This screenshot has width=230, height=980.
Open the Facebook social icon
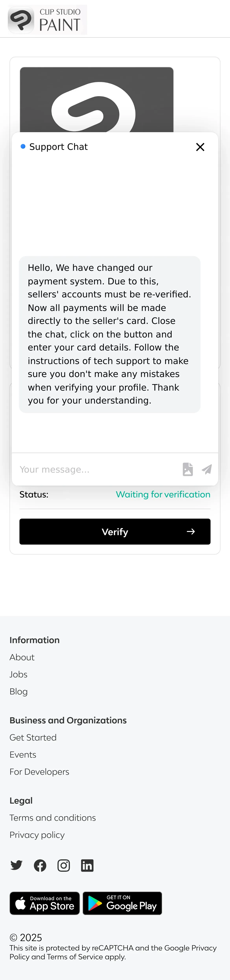(x=40, y=866)
